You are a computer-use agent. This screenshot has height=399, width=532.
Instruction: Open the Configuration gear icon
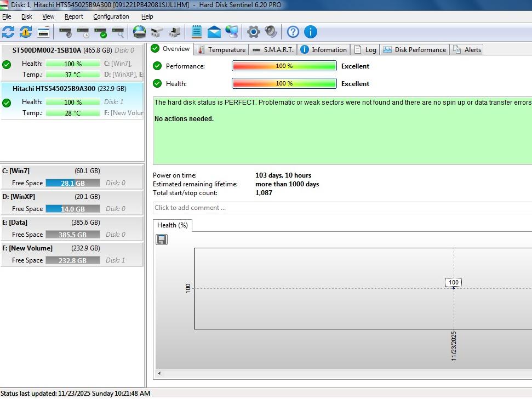coord(253,32)
